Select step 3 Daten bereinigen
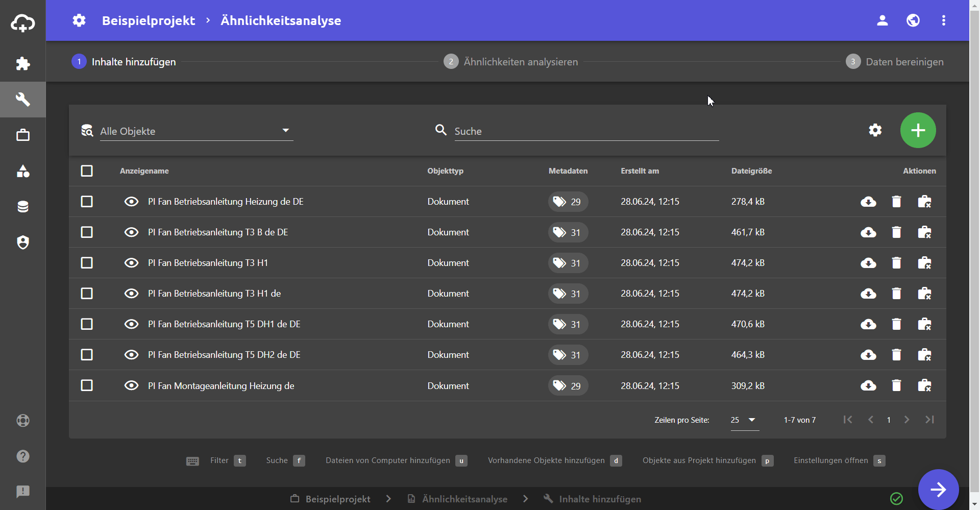 coord(895,62)
